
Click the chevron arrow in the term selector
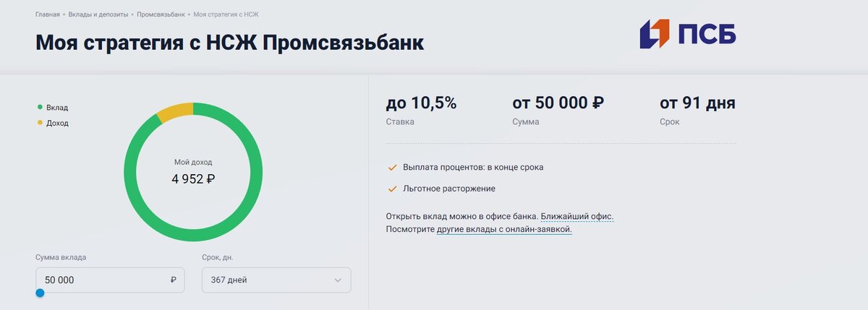point(338,280)
